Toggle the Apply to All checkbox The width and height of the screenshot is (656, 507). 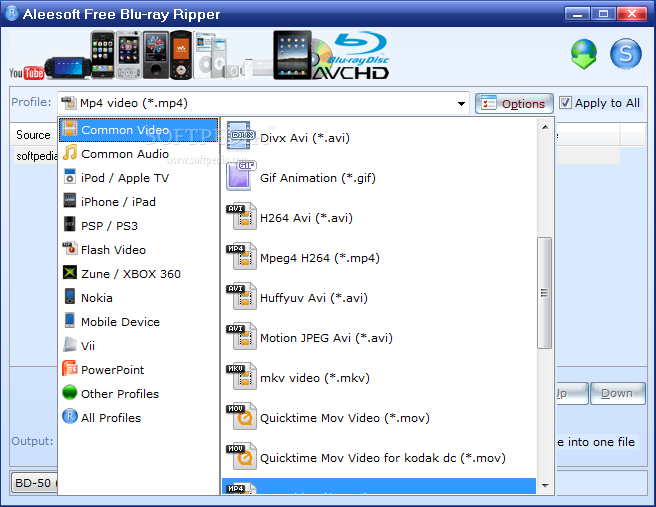[565, 103]
